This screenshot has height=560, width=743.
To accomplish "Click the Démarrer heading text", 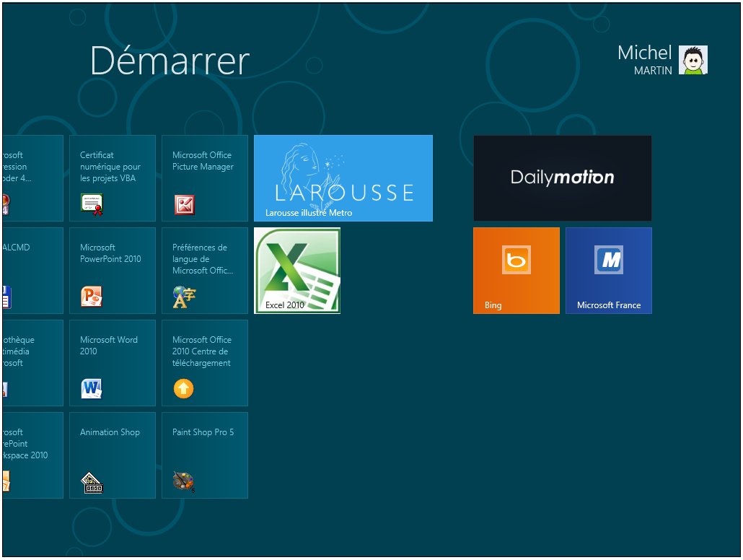I will click(170, 61).
